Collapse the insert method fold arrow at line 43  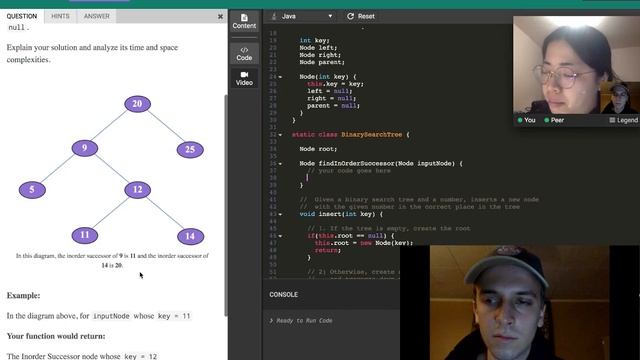[x=280, y=214]
